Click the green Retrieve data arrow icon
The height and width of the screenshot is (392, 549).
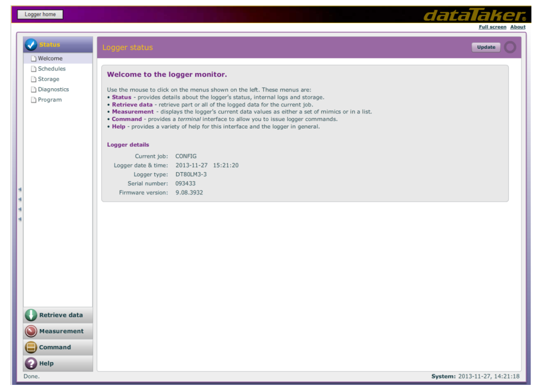[x=31, y=315]
